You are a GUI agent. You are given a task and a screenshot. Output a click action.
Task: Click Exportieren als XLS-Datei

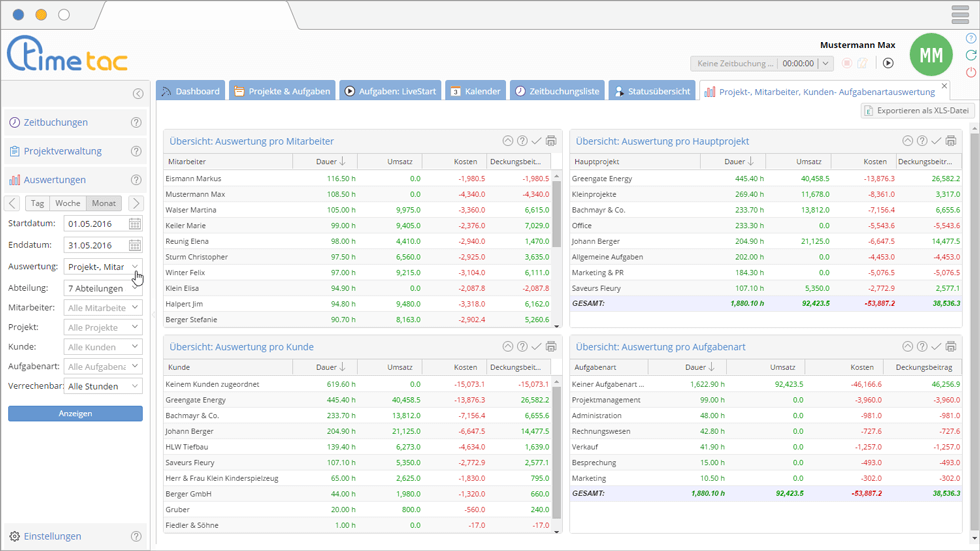click(917, 111)
